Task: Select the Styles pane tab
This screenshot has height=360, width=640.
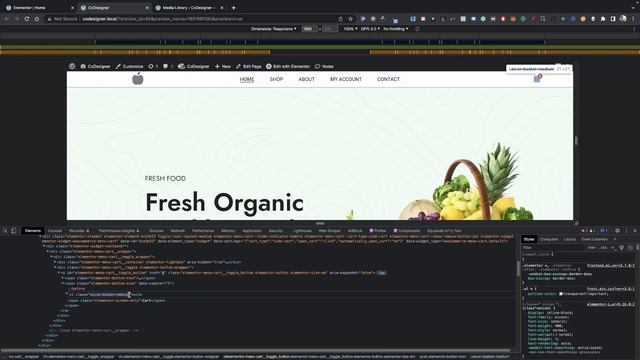Action: click(x=529, y=239)
